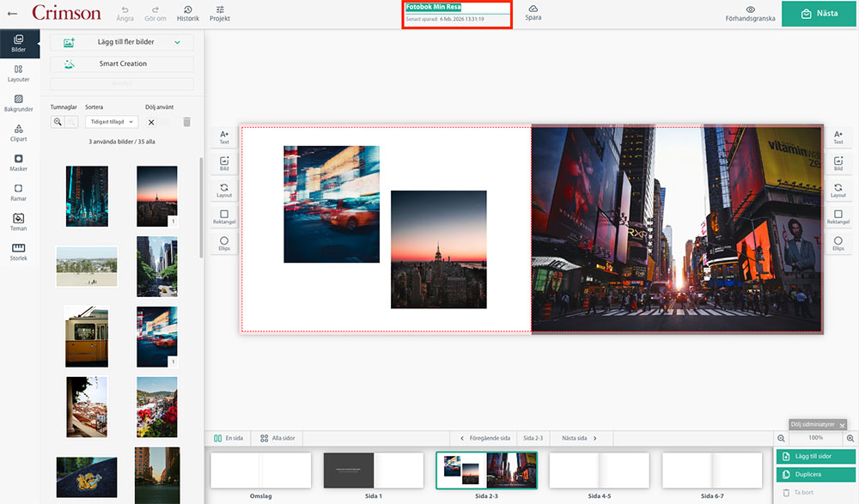Open the Clipart panel

(18, 133)
